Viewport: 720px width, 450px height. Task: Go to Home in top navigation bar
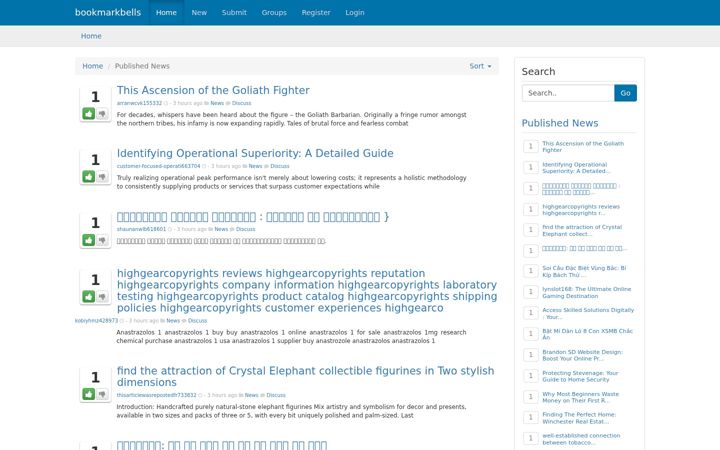point(166,12)
